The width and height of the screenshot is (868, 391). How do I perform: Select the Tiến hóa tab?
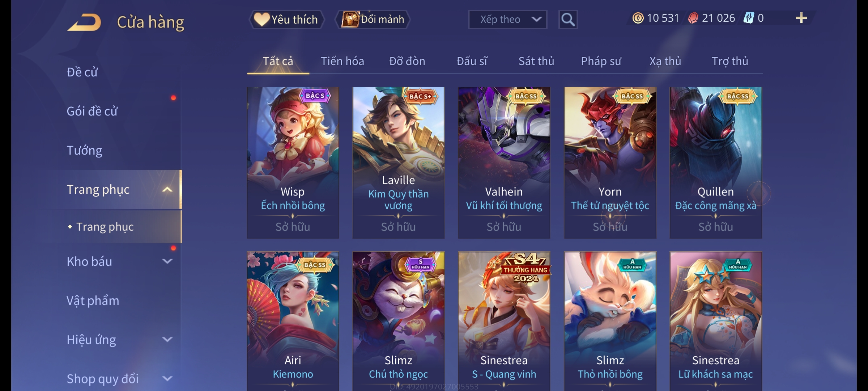point(342,61)
